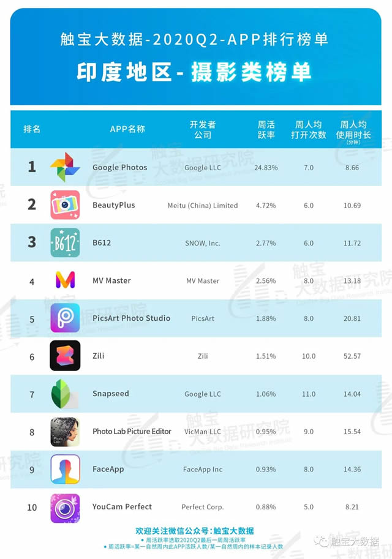The height and width of the screenshot is (559, 392).
Task: Click the Snapseed leaf icon
Action: click(x=64, y=394)
